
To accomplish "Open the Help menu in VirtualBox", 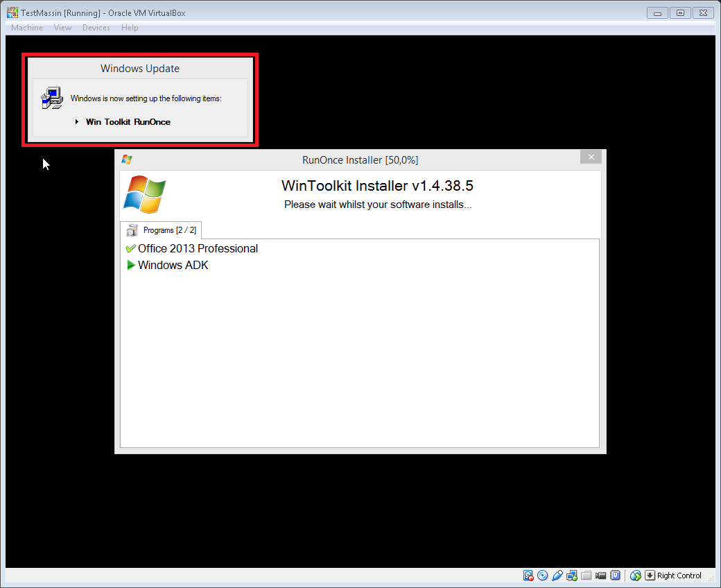I will tap(130, 28).
